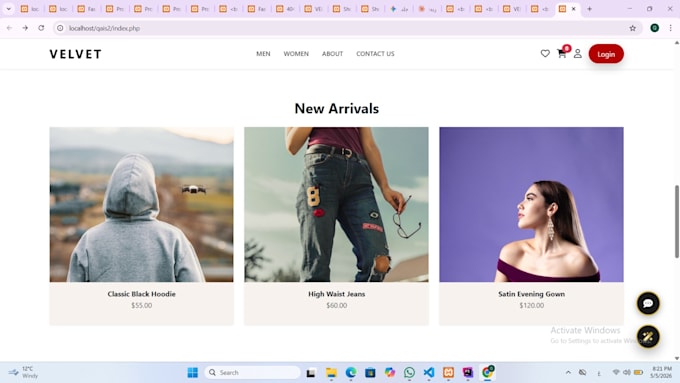Open Microsoft Store from the taskbar
The height and width of the screenshot is (383, 680).
[x=370, y=373]
